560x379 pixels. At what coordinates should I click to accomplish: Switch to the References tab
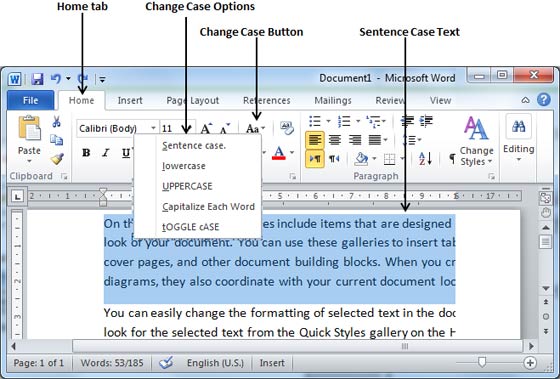[266, 100]
